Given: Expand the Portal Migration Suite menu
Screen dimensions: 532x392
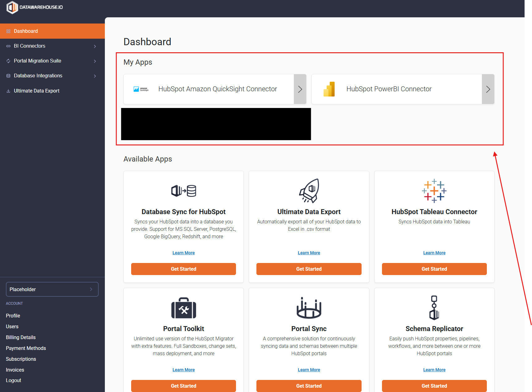Looking at the screenshot, I should pos(95,61).
